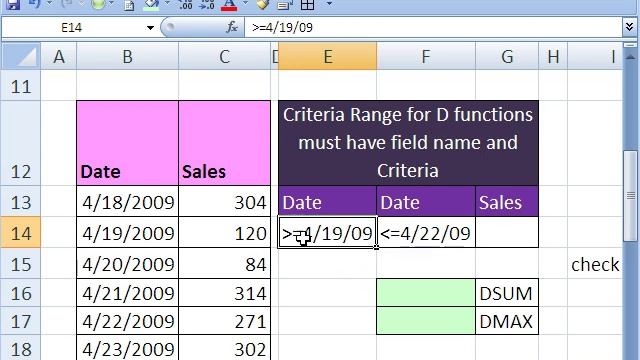This screenshot has width=640, height=360.
Task: Select sales value 120
Action: pos(224,233)
